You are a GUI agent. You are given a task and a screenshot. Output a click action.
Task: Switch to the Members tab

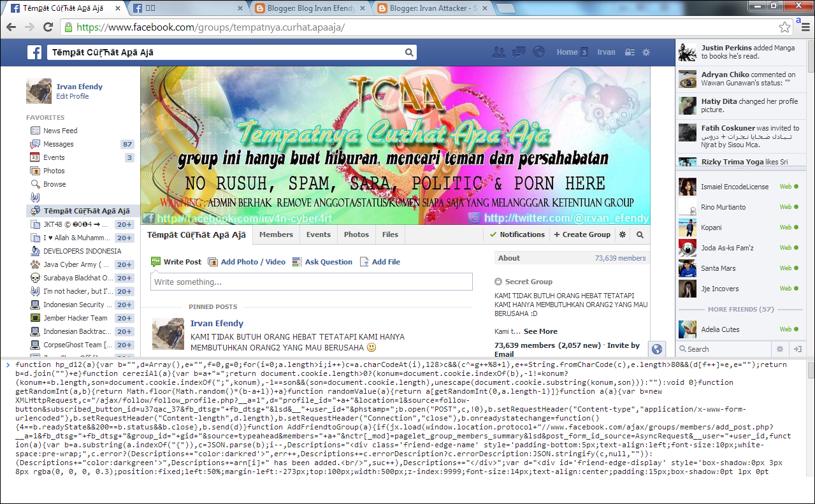pos(276,234)
